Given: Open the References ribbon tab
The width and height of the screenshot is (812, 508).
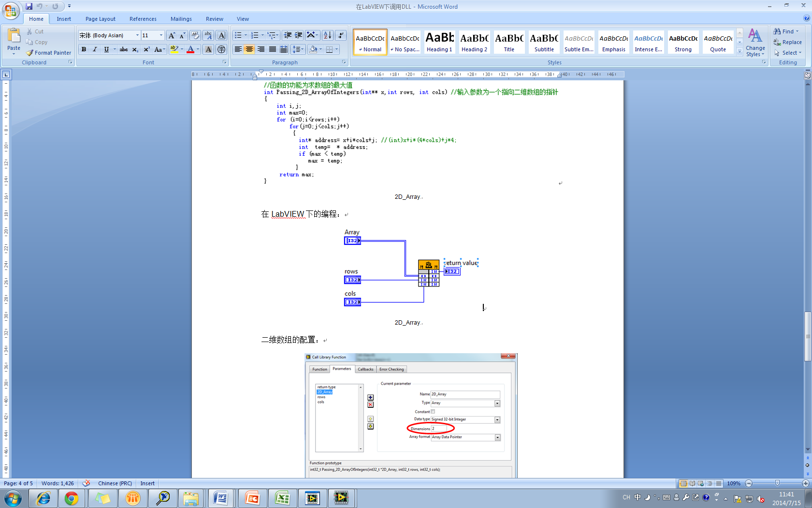Looking at the screenshot, I should tap(143, 19).
